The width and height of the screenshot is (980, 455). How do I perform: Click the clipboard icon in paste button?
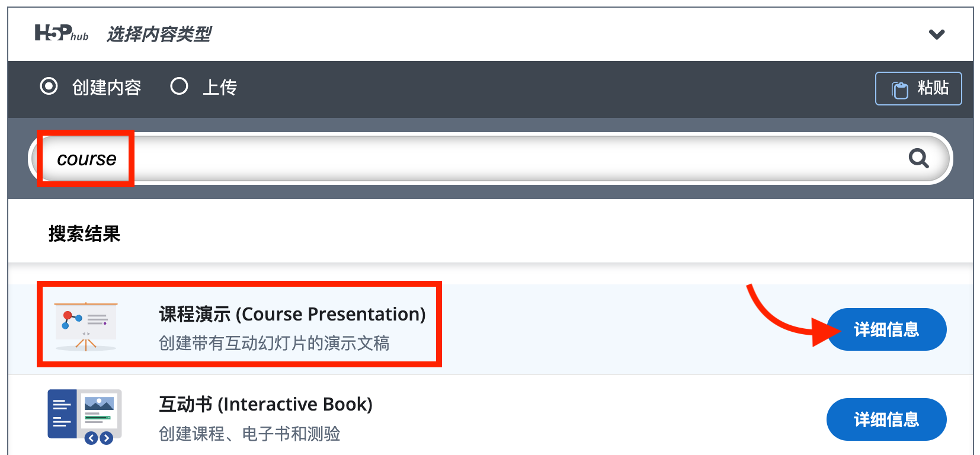tap(899, 89)
